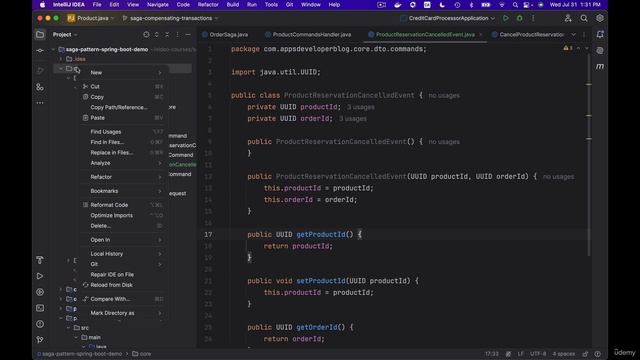Open the Commit tool window icon
Screen dimensions: 640x360
pyautogui.click(x=40, y=51)
